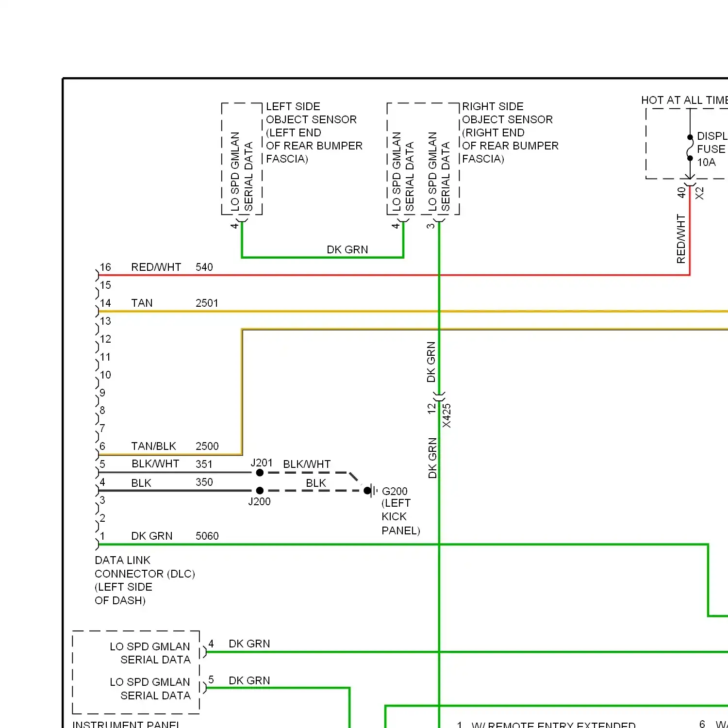Click pin number 40 near X2
This screenshot has width=728, height=728.
(681, 193)
